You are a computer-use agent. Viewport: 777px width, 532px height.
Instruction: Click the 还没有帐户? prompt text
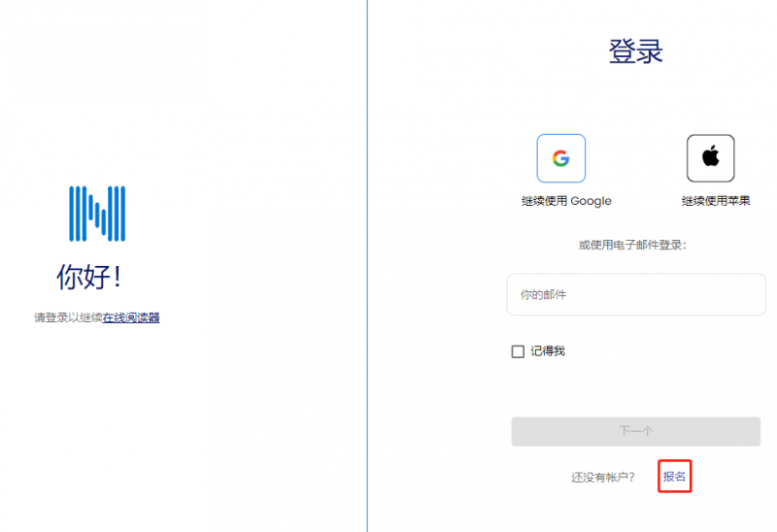(x=603, y=478)
